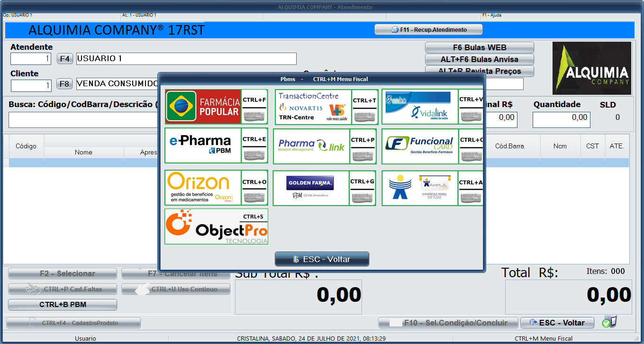This screenshot has width=644, height=344.
Task: Click the F4 attendant lookup button
Action: click(65, 59)
